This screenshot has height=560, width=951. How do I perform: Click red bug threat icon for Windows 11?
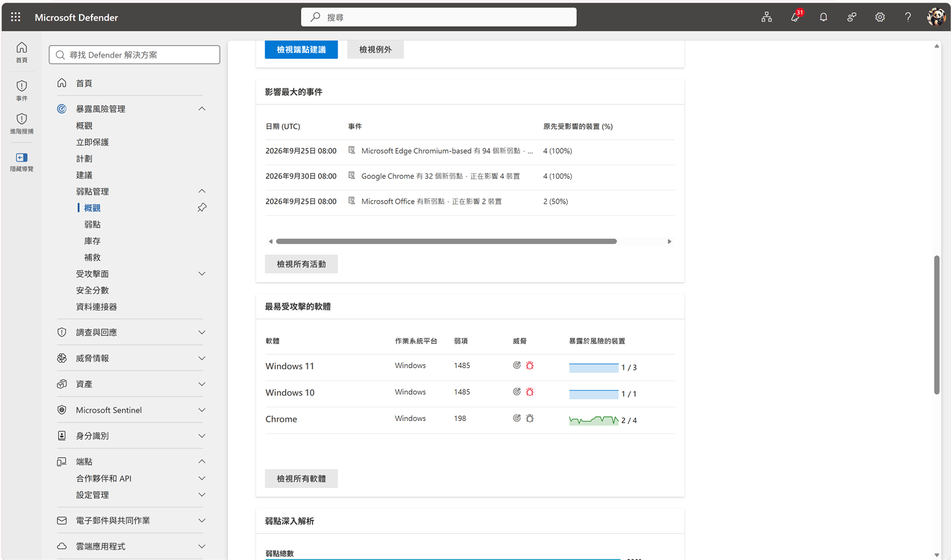530,366
